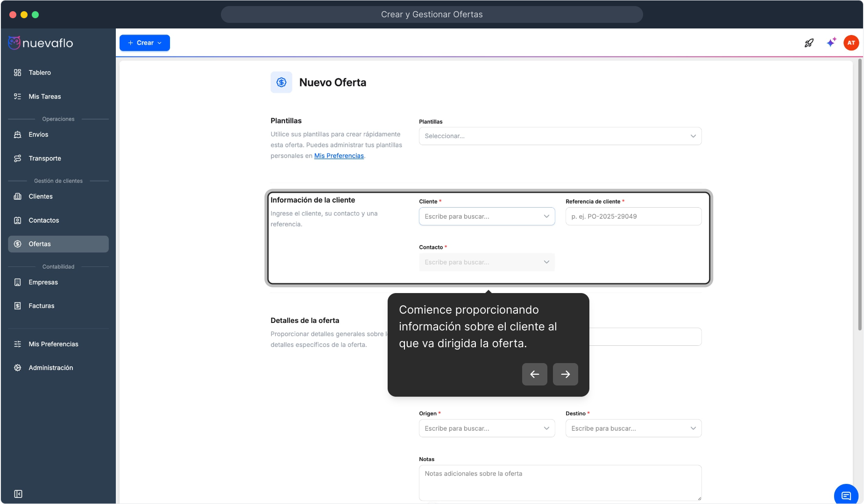Expand the Plantillas Seleccionar dropdown
This screenshot has height=504, width=864.
coord(559,136)
